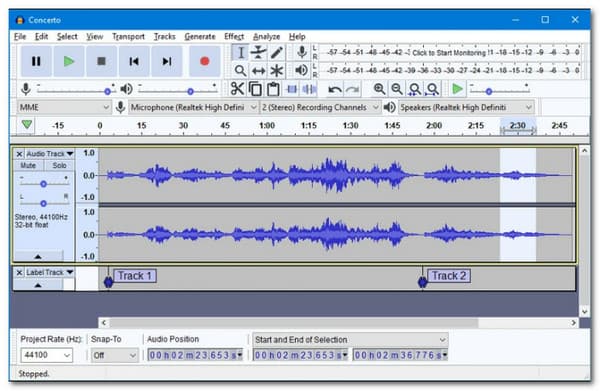This screenshot has height=391, width=600.
Task: Open the Speakers playback device dropdown
Action: point(466,107)
